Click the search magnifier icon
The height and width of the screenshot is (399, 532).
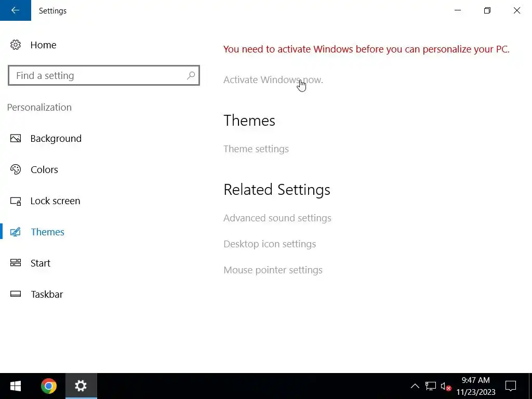click(x=191, y=75)
